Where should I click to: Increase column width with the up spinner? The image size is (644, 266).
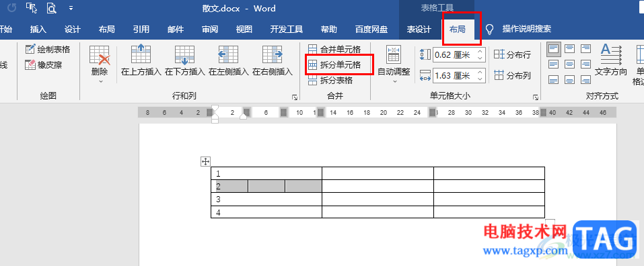coord(480,72)
